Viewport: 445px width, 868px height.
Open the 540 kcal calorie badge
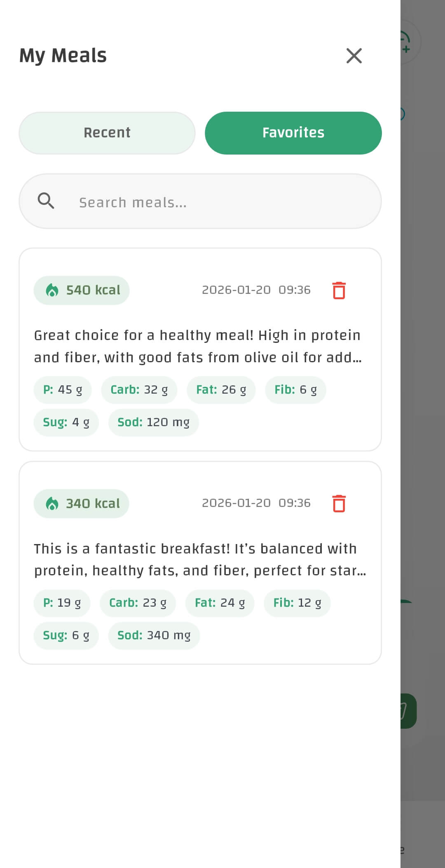pos(81,290)
